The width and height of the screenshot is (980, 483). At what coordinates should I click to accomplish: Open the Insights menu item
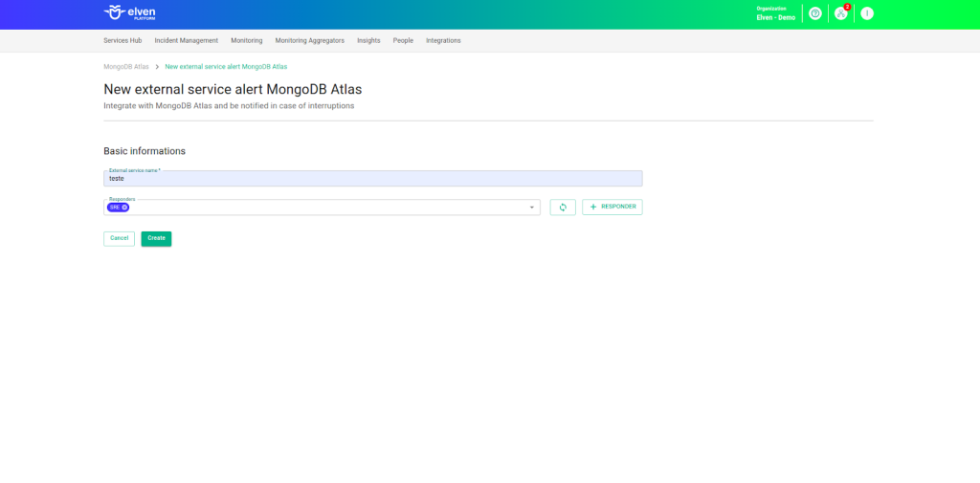[368, 41]
